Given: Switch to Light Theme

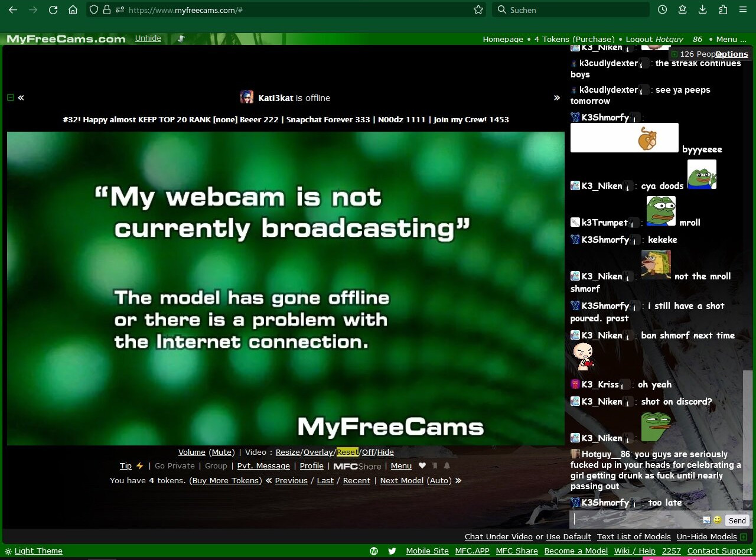Looking at the screenshot, I should pos(38,551).
